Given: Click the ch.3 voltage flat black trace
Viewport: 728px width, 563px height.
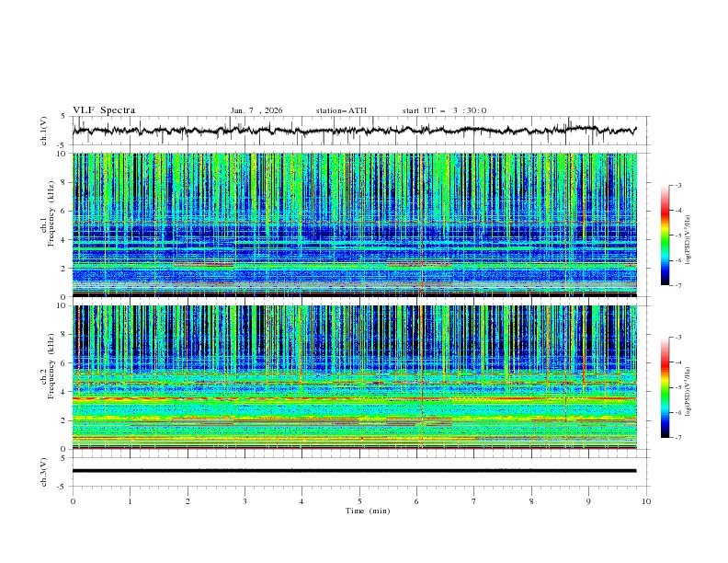Looking at the screenshot, I should 358,470.
